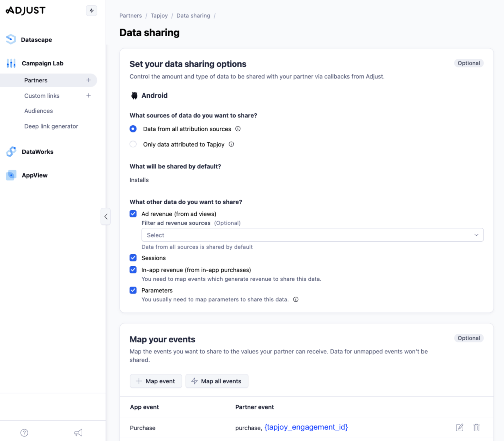Screen dimensions: 504x441
Task: Open Custom links in the sidebar
Action: coord(42,96)
